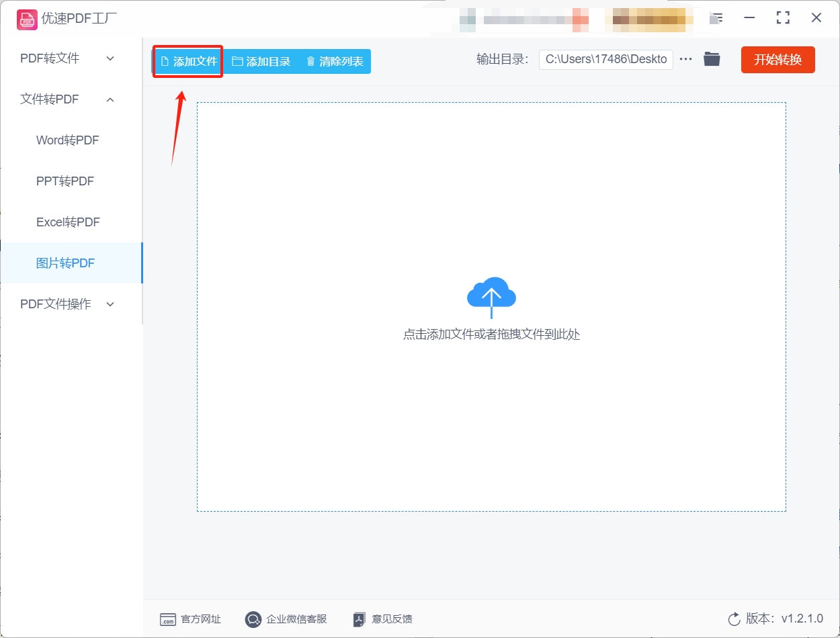
Task: Expand the PDF转文件 section
Action: click(66, 58)
